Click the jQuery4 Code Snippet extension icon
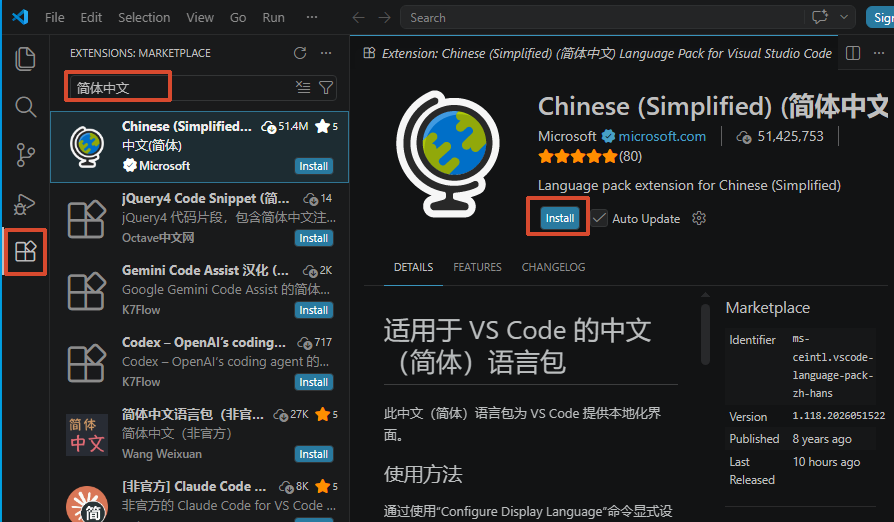Viewport: 894px width, 522px height. [x=87, y=219]
